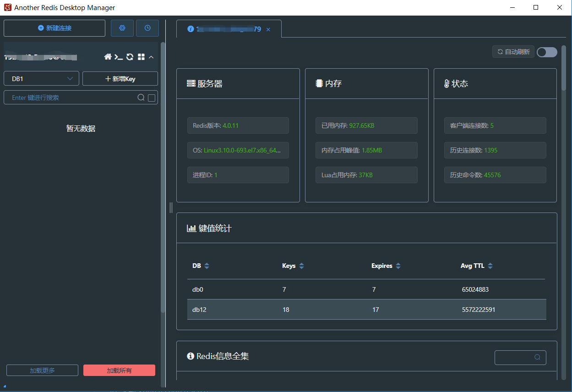Click the sidebar vertical scrollbar
The height and width of the screenshot is (392, 572).
click(x=163, y=177)
